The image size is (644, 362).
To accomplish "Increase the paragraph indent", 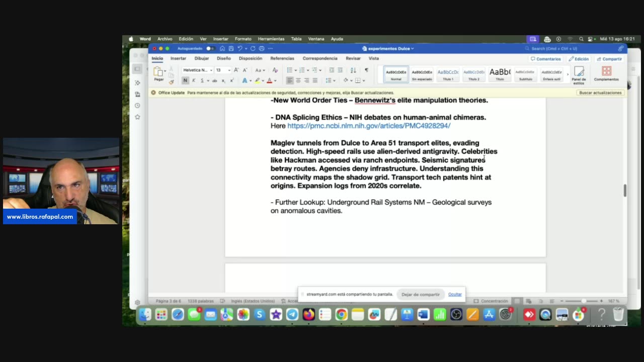I will (x=340, y=70).
